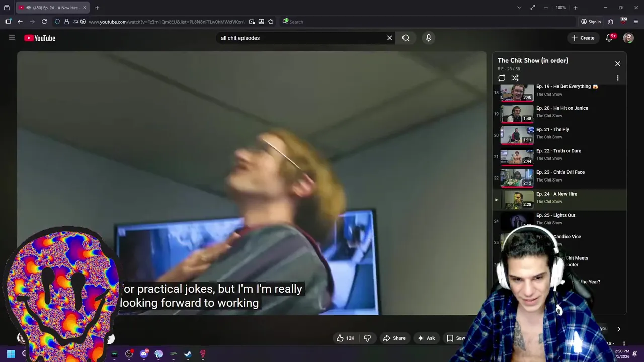This screenshot has height=362, width=644.
Task: Open playlist more options menu
Action: coord(617,78)
